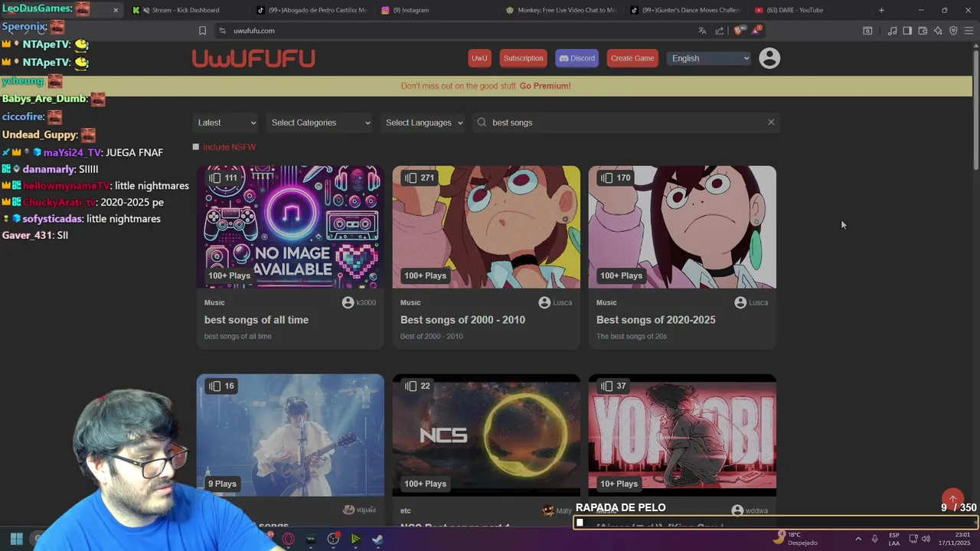
Task: Open the best songs of all time thumbnail
Action: [x=290, y=227]
